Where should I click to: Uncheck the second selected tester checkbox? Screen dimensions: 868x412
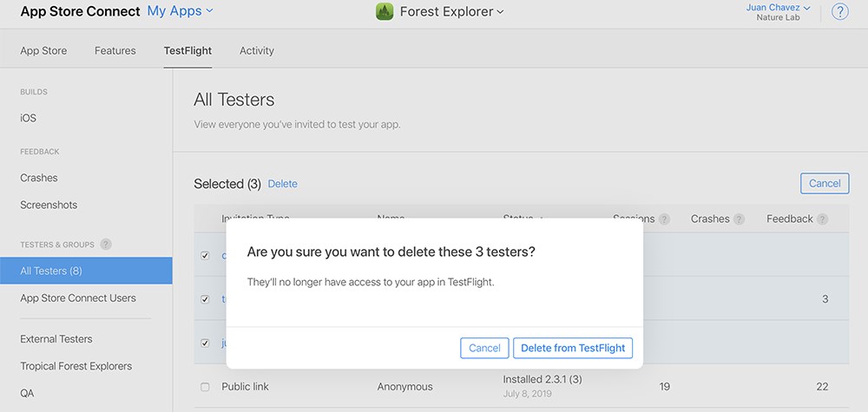[x=205, y=299]
